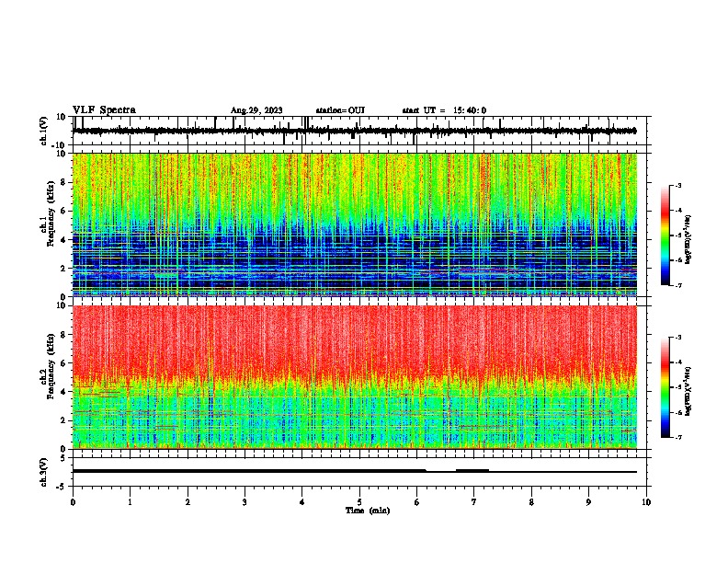Click the ch.3 trace step near minute 6
This screenshot has width=728, height=563.
point(427,471)
